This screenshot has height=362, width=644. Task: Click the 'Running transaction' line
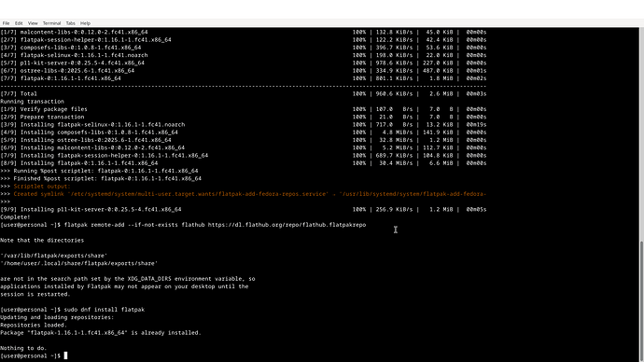point(32,102)
